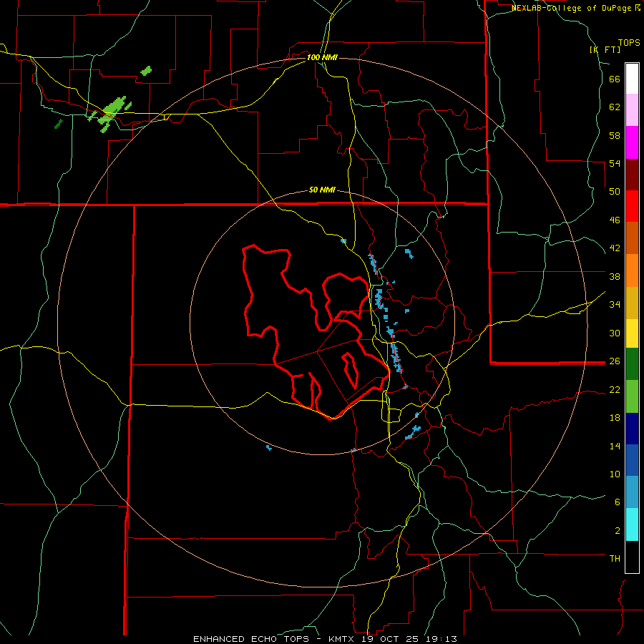
Task: Click the KMTX station identifier in caption
Action: (x=343, y=639)
